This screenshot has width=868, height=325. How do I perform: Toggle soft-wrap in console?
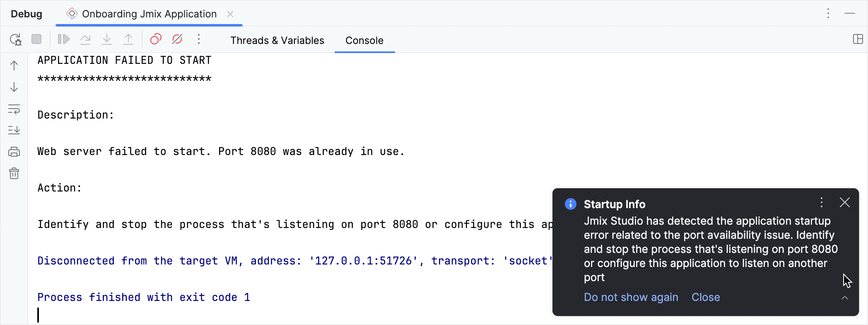[14, 109]
